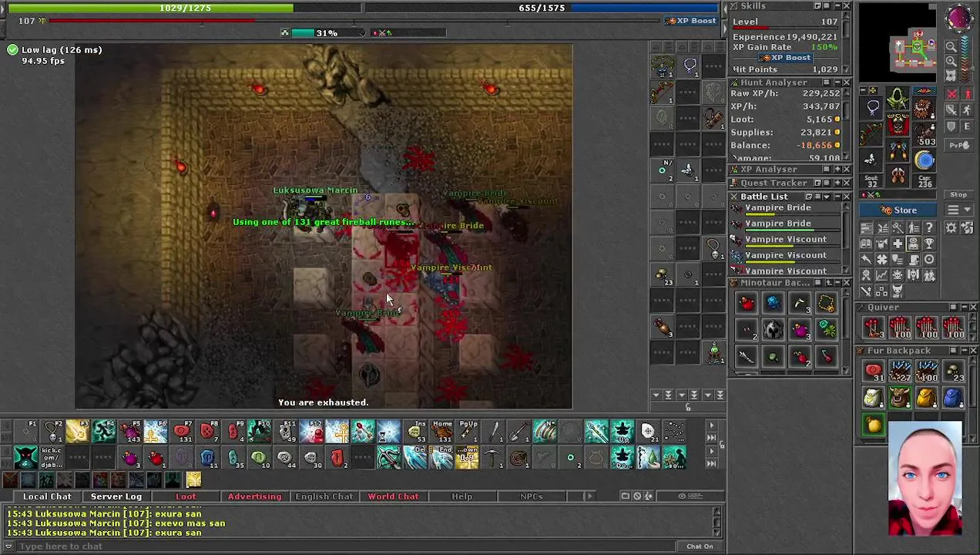
Task: Click the horned demon head icon
Action: (x=898, y=291)
